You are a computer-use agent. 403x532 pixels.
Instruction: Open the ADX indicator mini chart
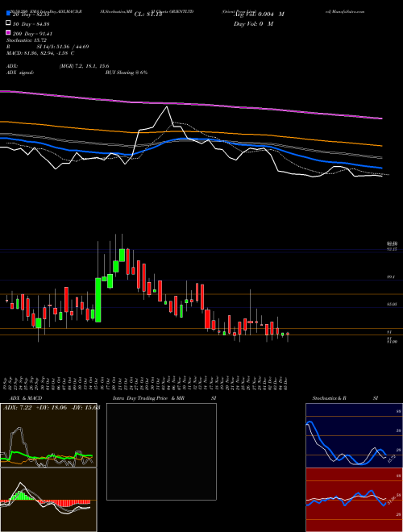[x=48, y=435]
